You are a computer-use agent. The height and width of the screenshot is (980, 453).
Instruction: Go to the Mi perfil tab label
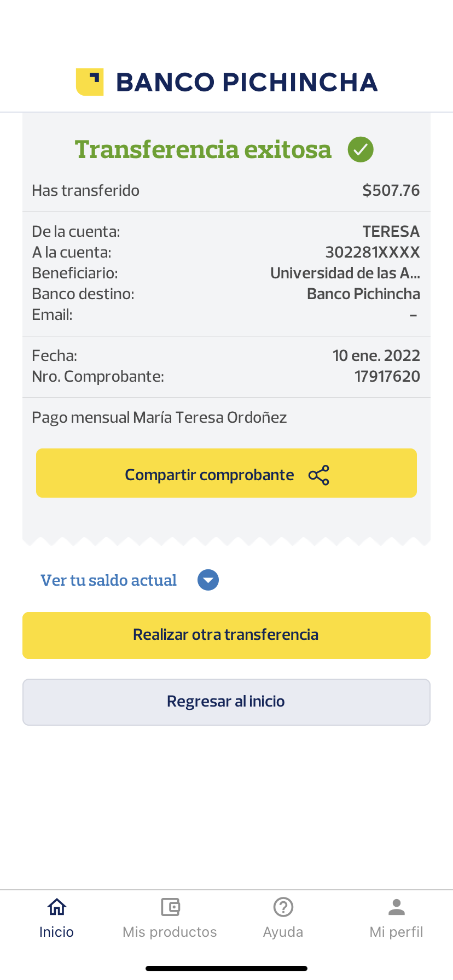[x=397, y=932]
